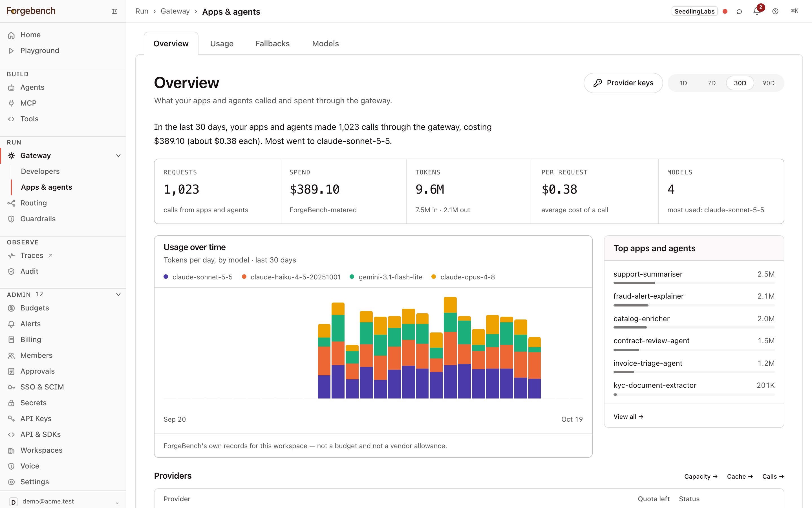
Task: Collapse the sidebar panel icon
Action: pos(114,11)
